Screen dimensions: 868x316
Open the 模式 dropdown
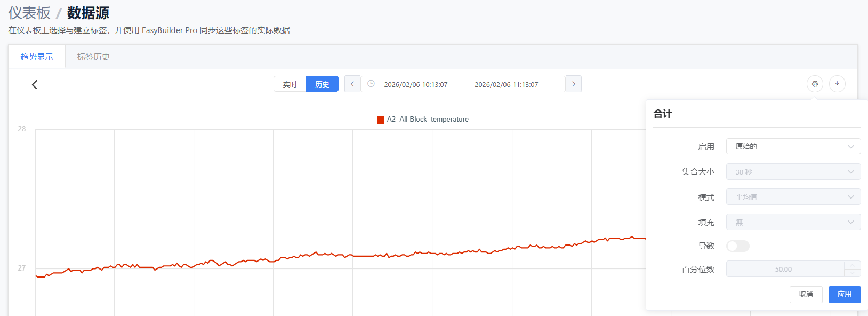tap(793, 197)
